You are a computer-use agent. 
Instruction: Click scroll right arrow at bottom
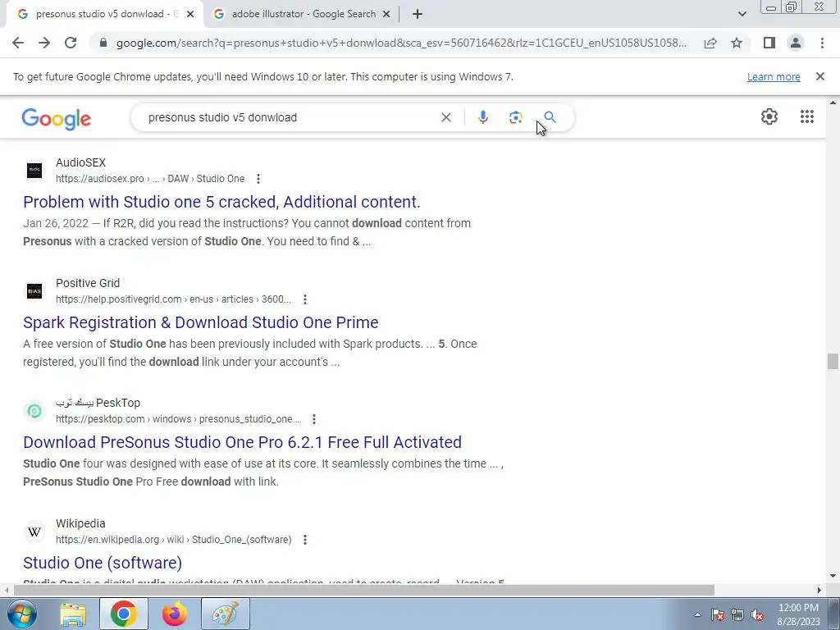(x=819, y=590)
